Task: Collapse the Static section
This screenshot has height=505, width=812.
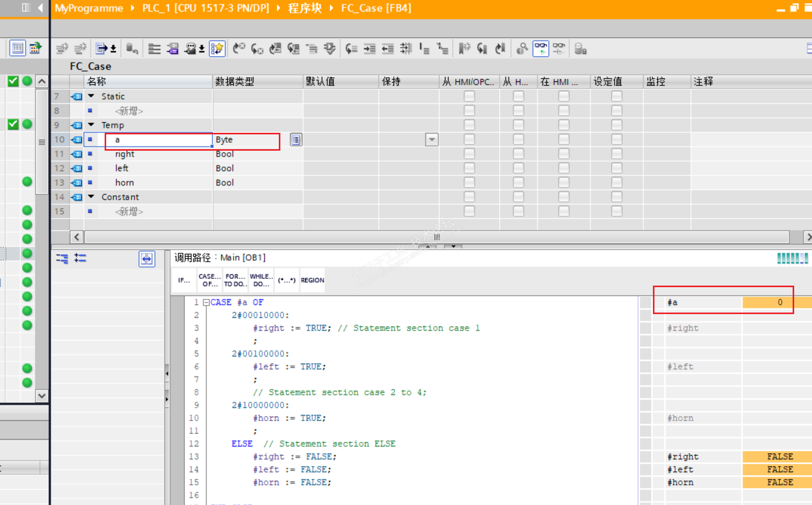Action: click(x=91, y=96)
